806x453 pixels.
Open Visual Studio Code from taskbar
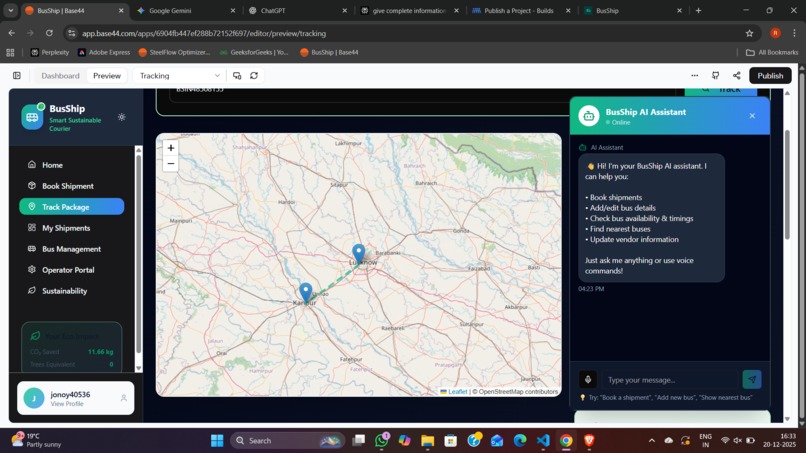543,441
